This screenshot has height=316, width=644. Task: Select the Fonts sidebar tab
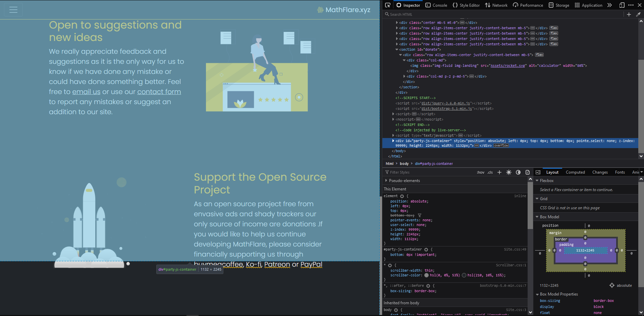point(620,172)
